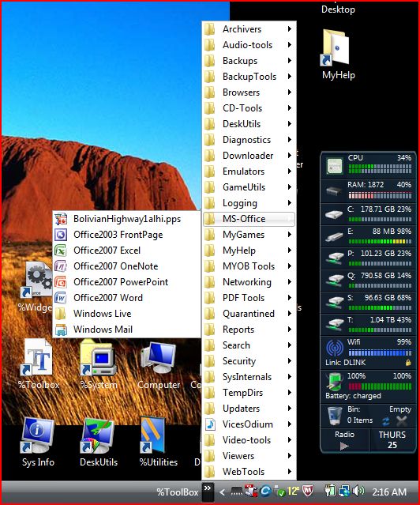Viewport: 420px width, 505px height.
Task: Open the %Utilities desktop shortcut
Action: (159, 442)
